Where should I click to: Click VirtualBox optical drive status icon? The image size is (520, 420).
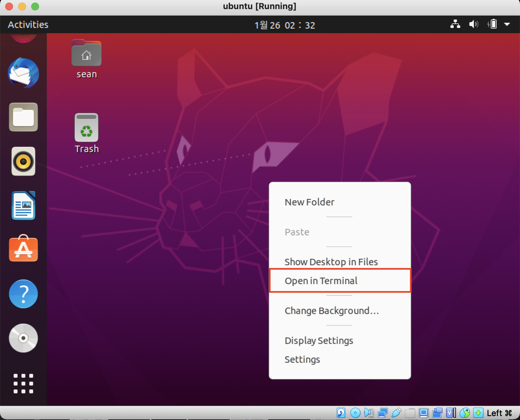coord(355,413)
